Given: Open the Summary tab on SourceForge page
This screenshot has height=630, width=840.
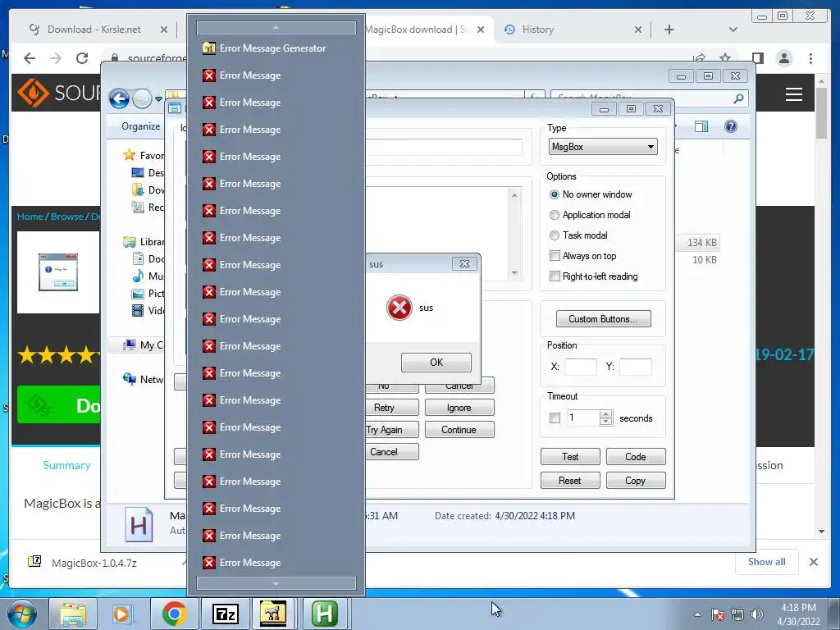Looking at the screenshot, I should [x=67, y=465].
